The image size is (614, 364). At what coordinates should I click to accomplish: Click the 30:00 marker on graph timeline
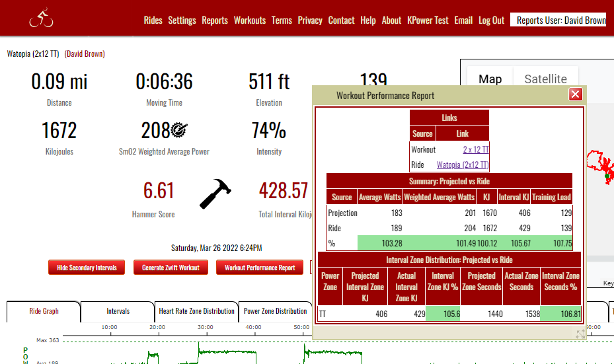205,327
